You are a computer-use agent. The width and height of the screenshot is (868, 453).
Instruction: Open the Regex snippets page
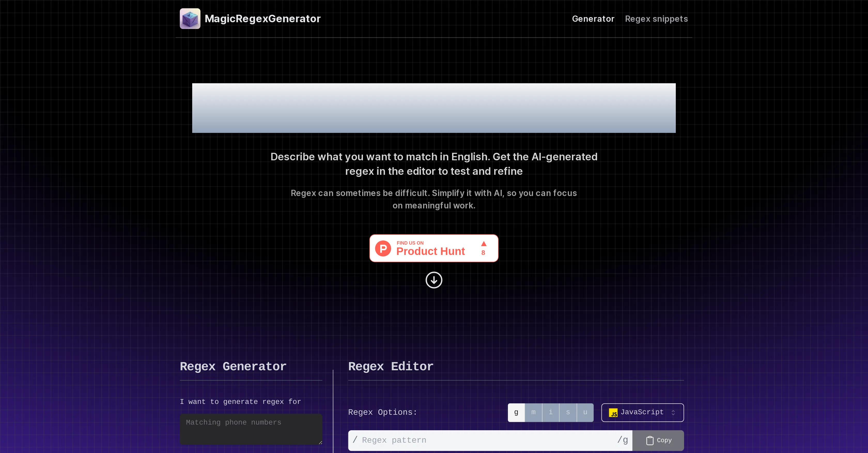(656, 19)
